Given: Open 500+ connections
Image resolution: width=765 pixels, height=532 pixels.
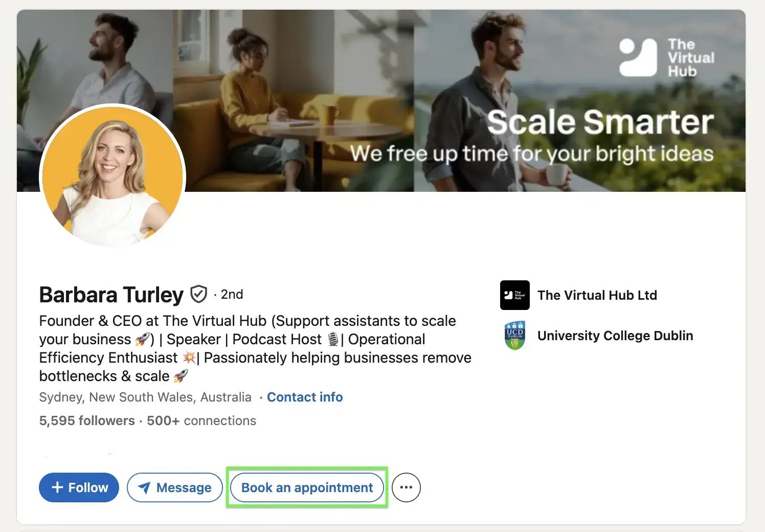Looking at the screenshot, I should [200, 420].
